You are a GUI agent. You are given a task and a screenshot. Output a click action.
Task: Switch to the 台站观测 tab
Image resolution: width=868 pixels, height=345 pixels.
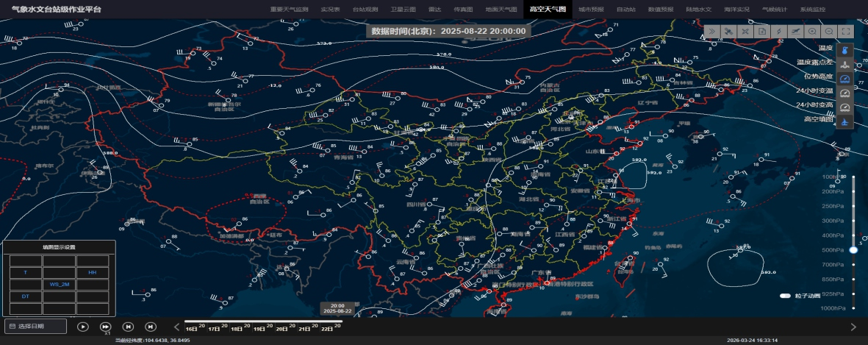(365, 10)
